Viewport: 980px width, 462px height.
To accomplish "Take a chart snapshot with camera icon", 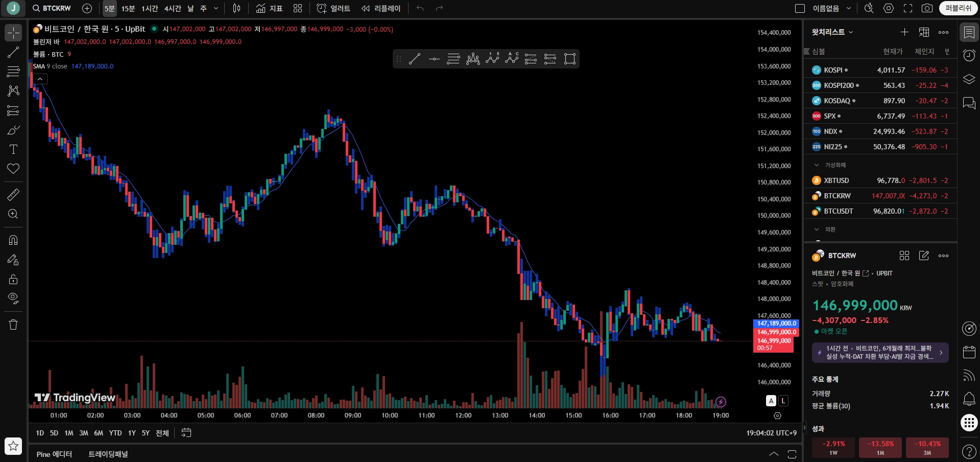I will click(x=927, y=8).
